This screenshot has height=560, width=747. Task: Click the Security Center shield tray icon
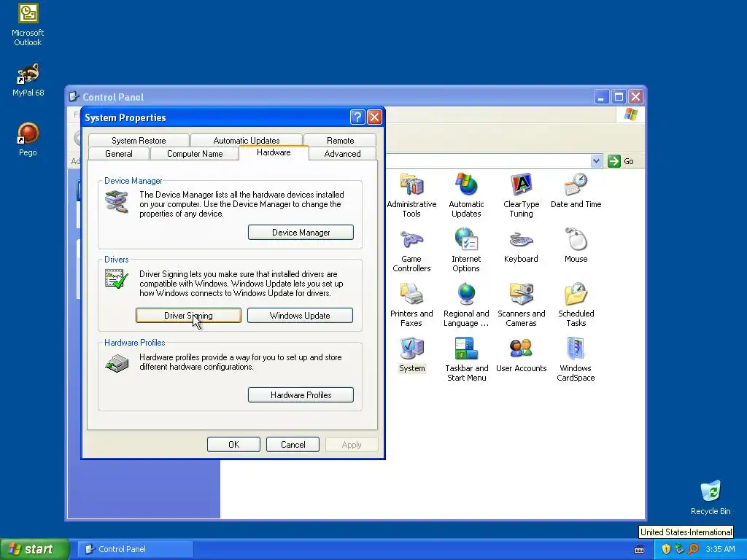click(666, 549)
